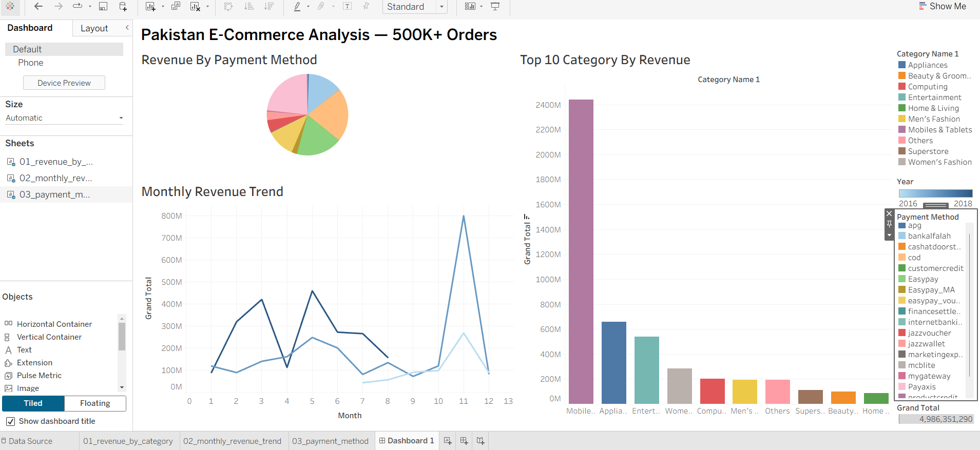This screenshot has width=980, height=450.
Task: Open replay animation speed dropdown arrow
Action: 90,7
